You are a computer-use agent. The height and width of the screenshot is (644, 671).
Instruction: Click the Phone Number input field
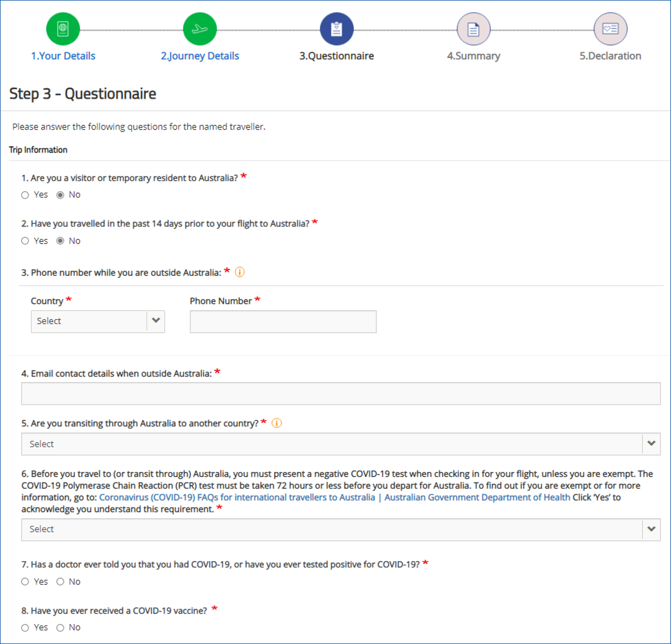(x=283, y=321)
